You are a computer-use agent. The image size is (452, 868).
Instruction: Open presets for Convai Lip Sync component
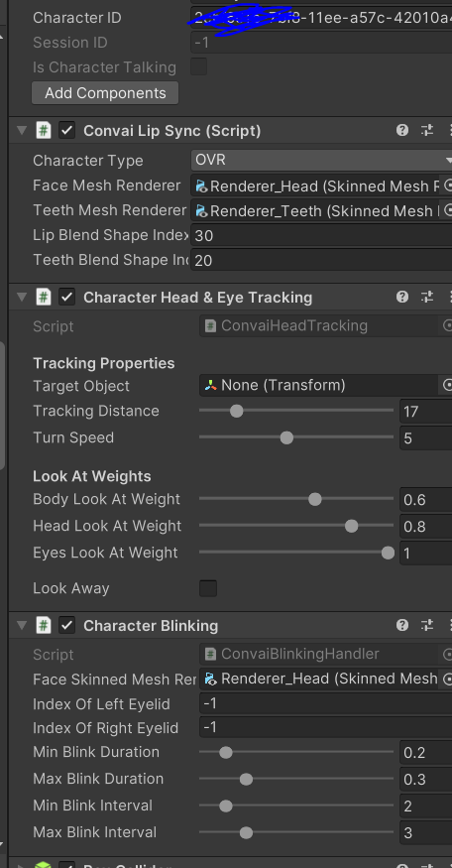click(x=427, y=130)
